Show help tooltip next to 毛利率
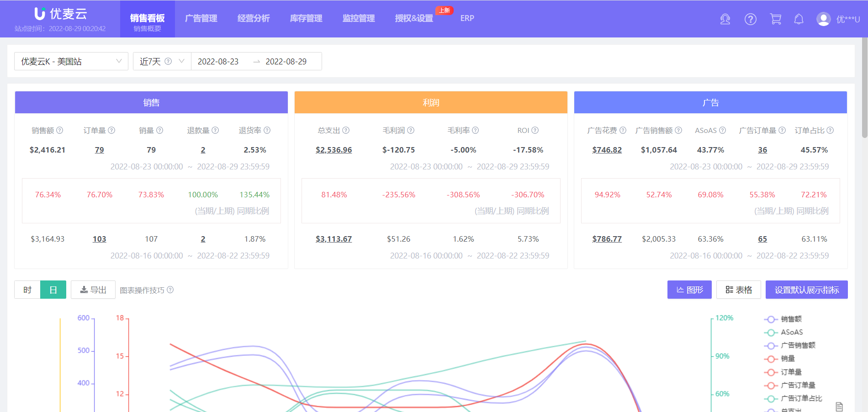 [475, 130]
